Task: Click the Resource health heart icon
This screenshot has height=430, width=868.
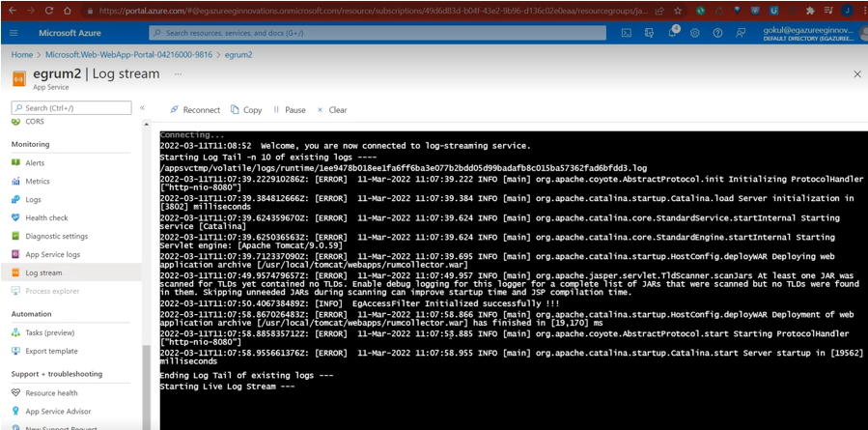Action: [x=15, y=393]
